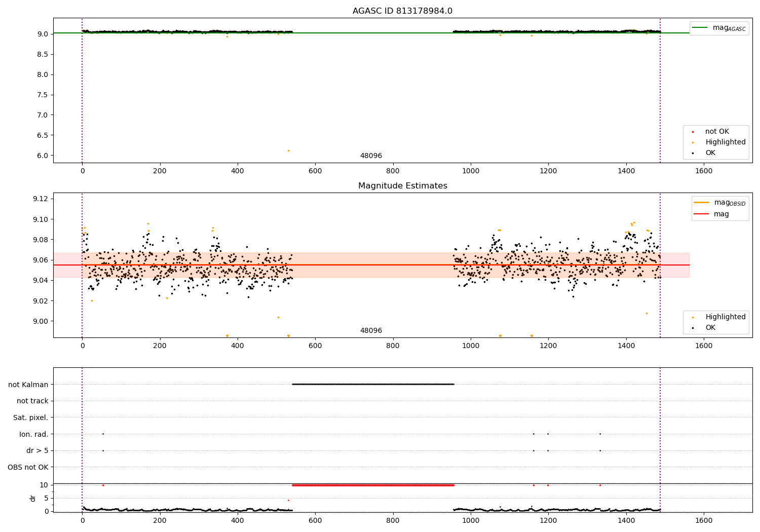Click the black "not Kalman" data bar
The height and width of the screenshot is (532, 760).
click(x=373, y=384)
